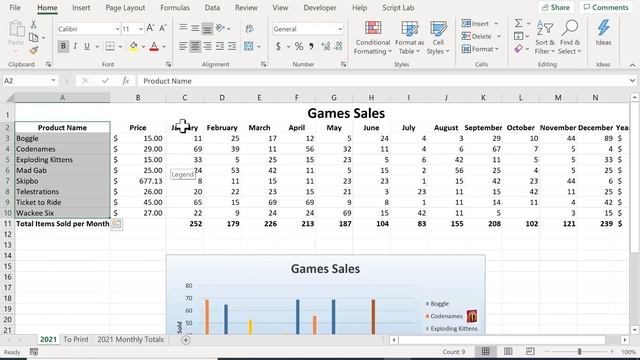
Task: Apply red Font Color
Action: click(154, 46)
